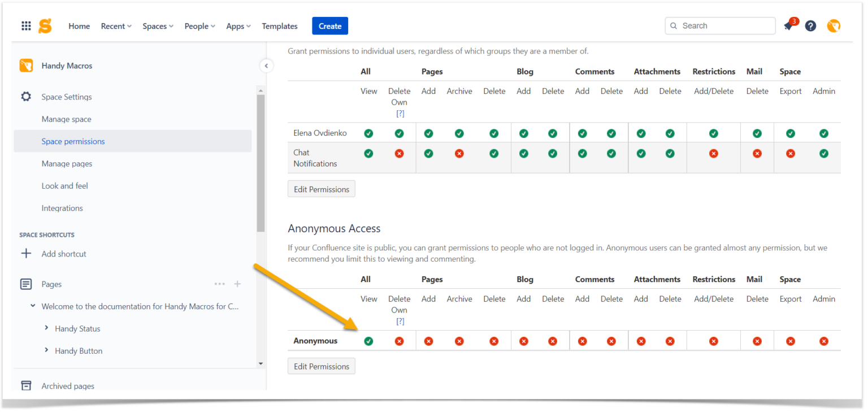The image size is (868, 412).
Task: Switch to the Templates menu item
Action: click(x=279, y=26)
